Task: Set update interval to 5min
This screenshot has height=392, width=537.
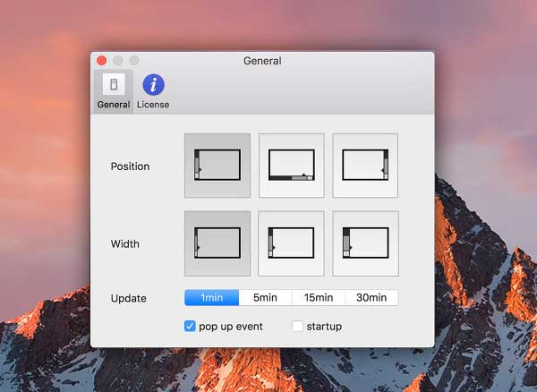Action: coord(266,297)
